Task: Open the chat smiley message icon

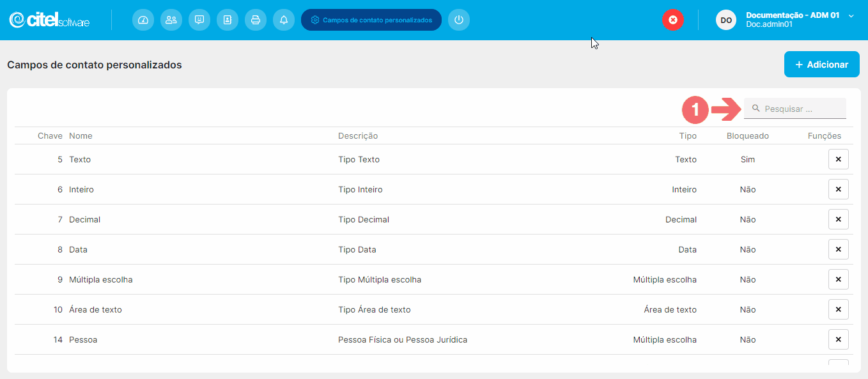Action: (199, 20)
